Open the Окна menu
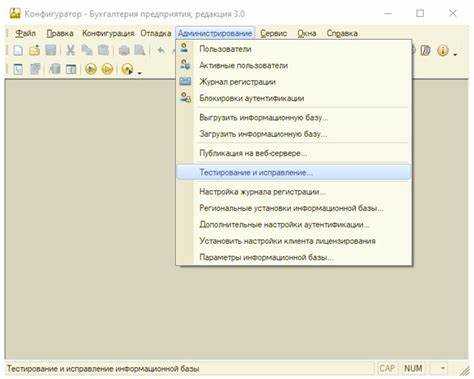This screenshot has height=379, width=474. pyautogui.click(x=307, y=33)
